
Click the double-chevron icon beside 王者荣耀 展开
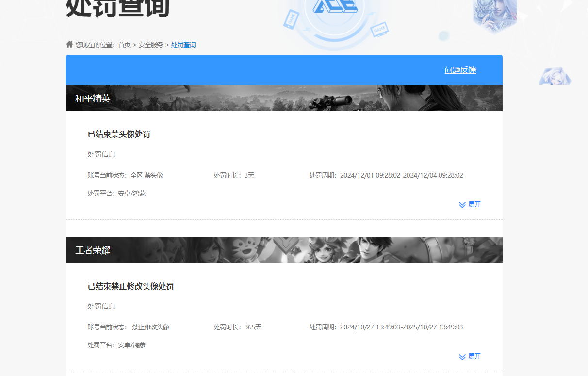(x=462, y=356)
